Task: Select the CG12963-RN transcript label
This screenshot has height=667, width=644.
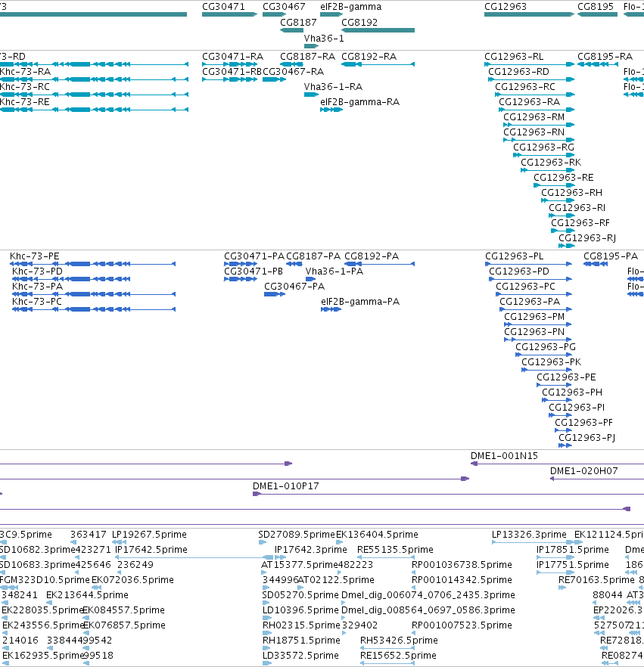Action: coord(534,132)
